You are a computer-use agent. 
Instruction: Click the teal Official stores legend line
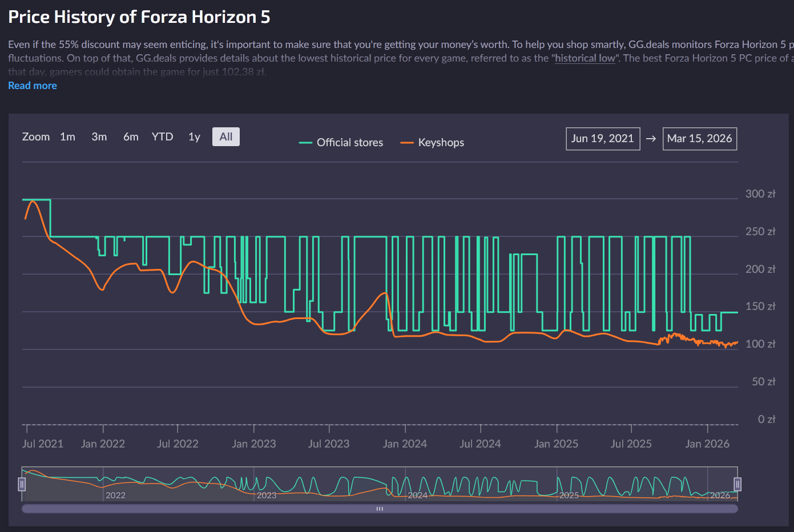[305, 143]
